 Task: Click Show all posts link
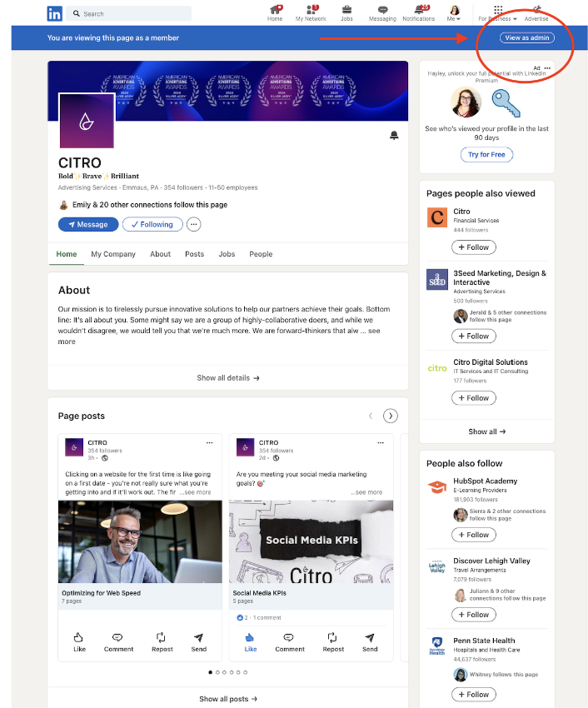tap(228, 699)
